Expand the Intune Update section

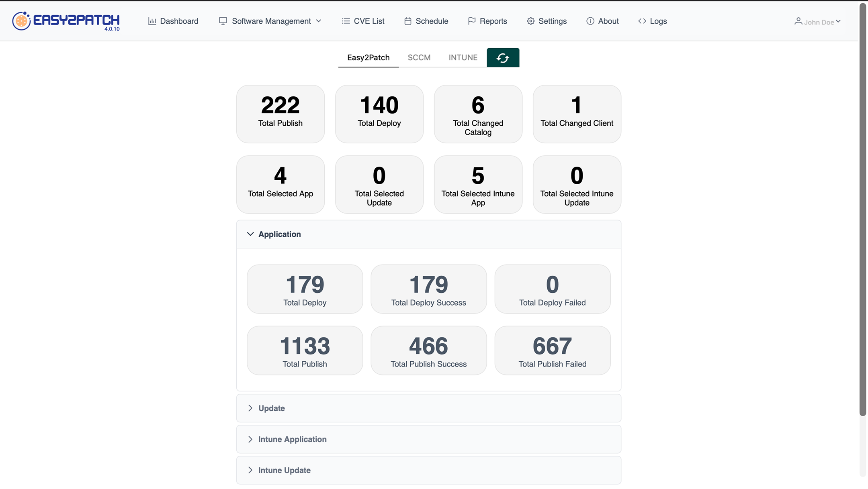429,470
